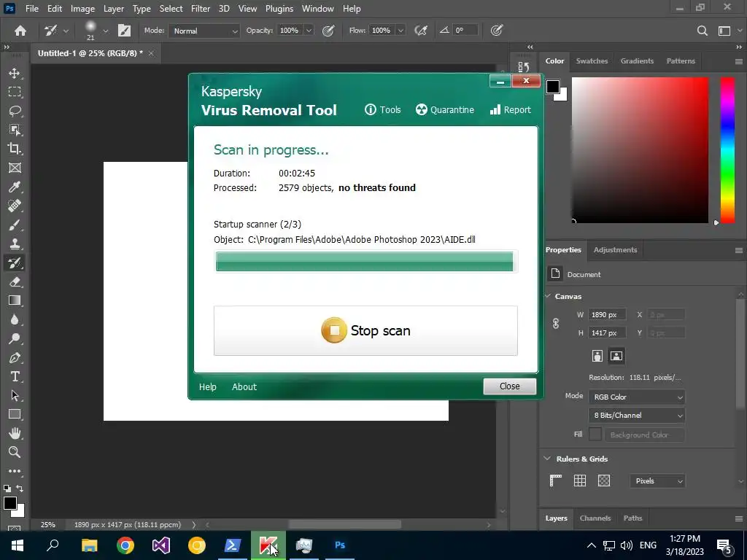Select the Path Selection tool

pyautogui.click(x=15, y=395)
